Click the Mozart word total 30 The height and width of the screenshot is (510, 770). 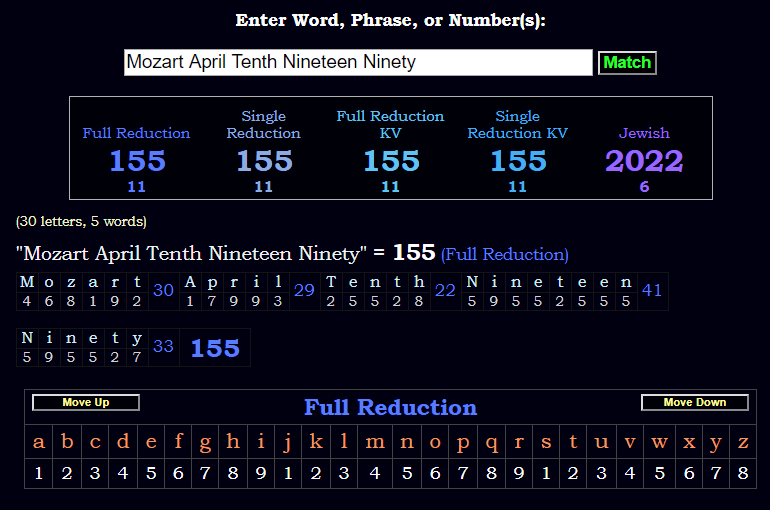click(163, 291)
